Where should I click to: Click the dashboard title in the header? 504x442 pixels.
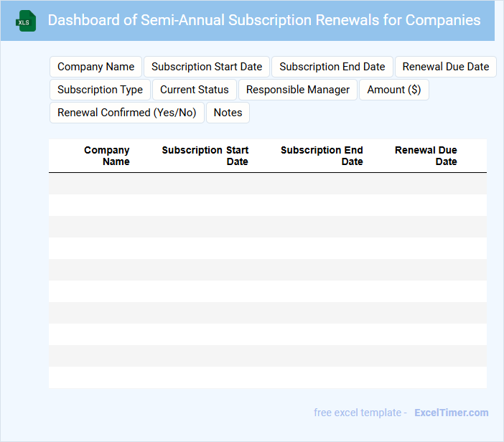click(x=263, y=20)
